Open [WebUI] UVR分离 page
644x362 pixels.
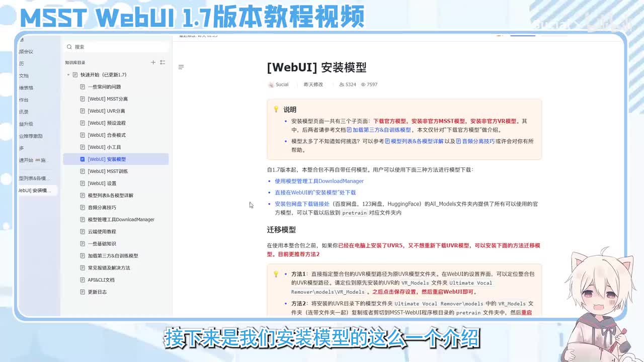coord(106,111)
